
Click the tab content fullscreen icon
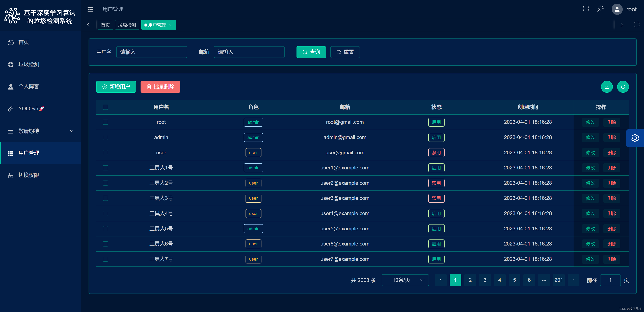click(636, 25)
